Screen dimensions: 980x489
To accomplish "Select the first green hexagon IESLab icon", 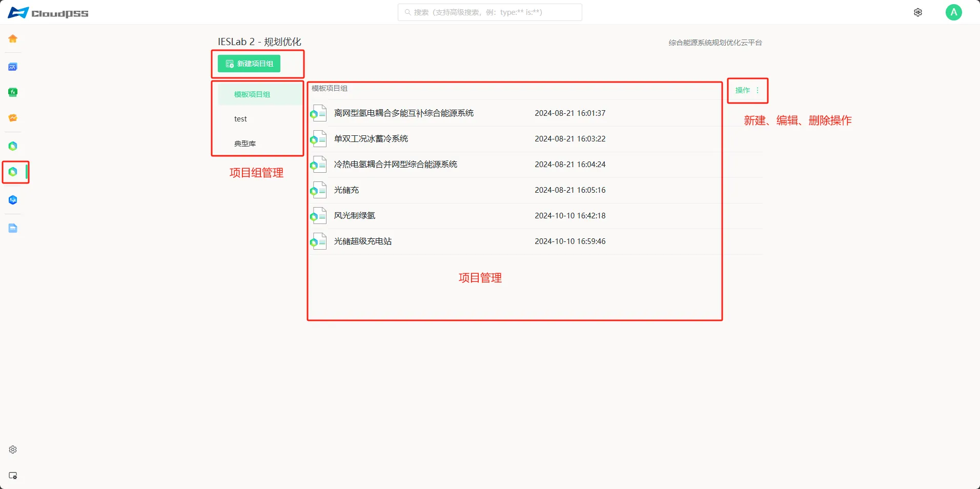I will (12, 146).
